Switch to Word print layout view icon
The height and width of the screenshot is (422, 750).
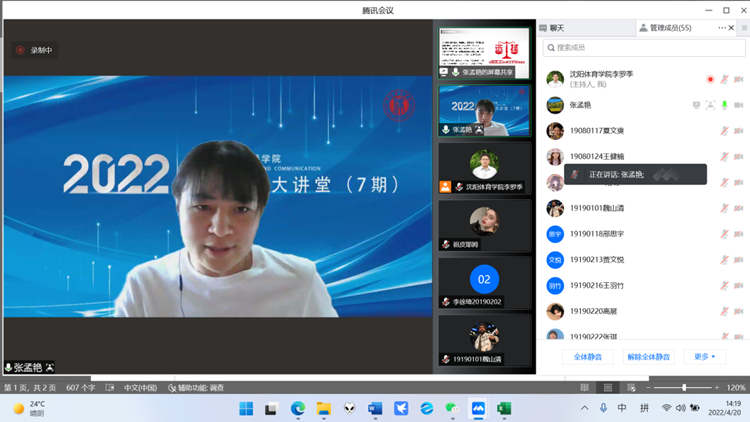click(607, 388)
